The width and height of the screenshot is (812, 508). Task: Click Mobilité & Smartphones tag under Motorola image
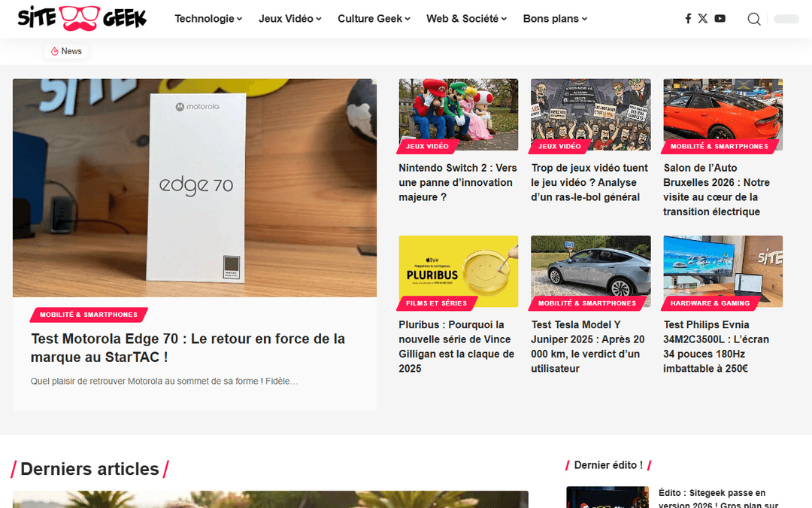coord(89,315)
